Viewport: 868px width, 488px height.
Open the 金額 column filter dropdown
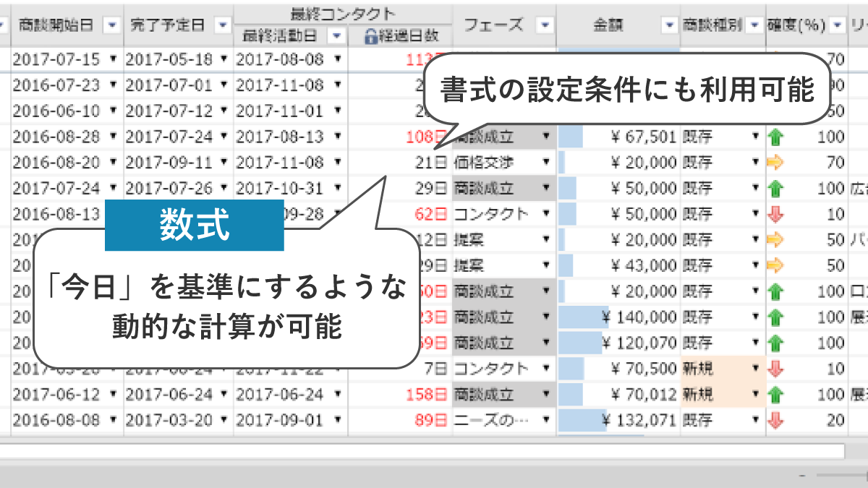tap(669, 25)
